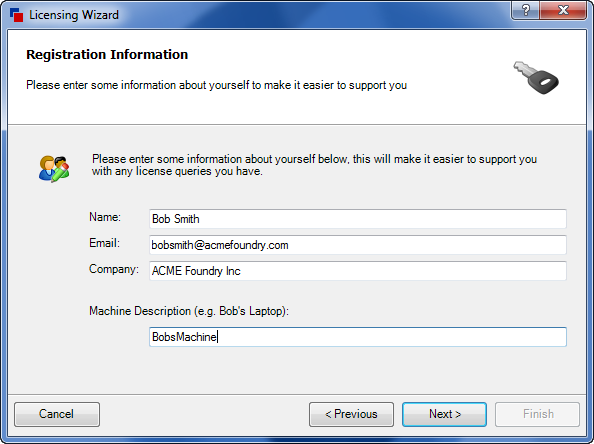Open the help question mark button

525,10
